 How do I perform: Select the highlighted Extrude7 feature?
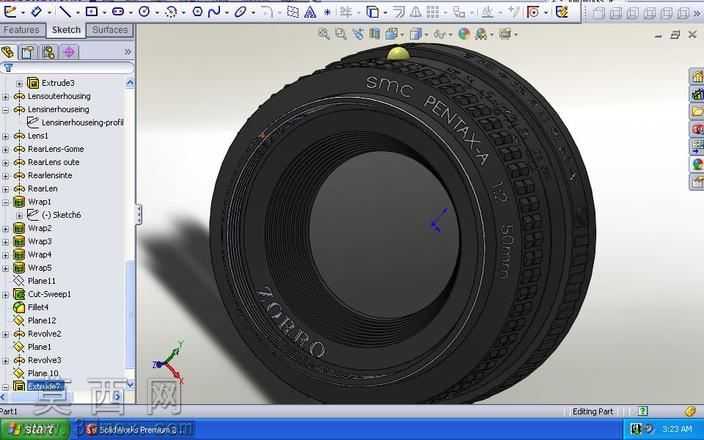point(45,386)
